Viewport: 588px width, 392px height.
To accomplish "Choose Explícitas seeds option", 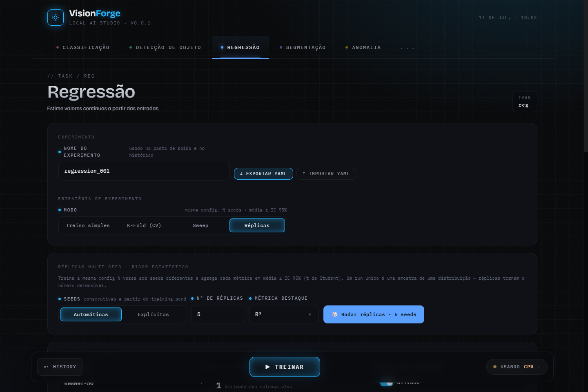I will coord(153,314).
